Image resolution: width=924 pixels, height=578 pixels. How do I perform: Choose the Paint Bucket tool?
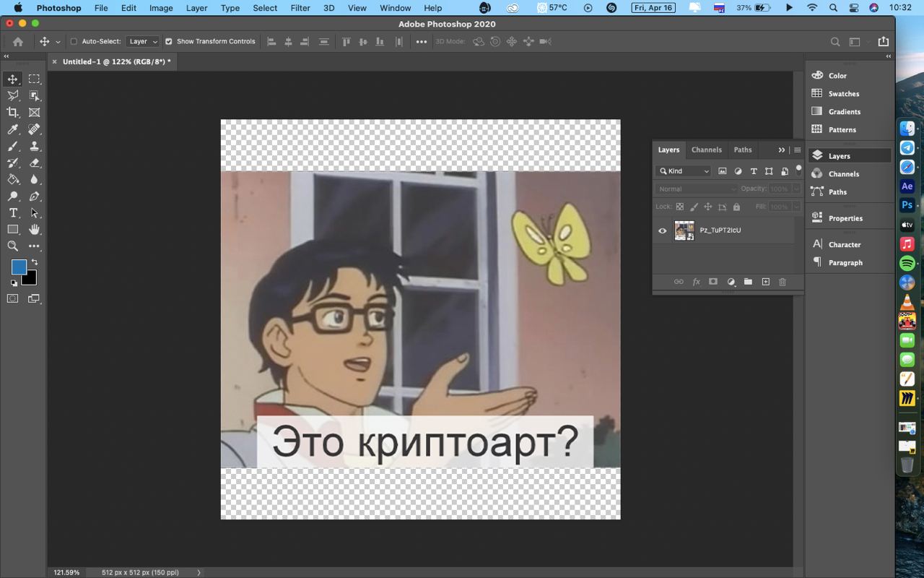(13, 179)
